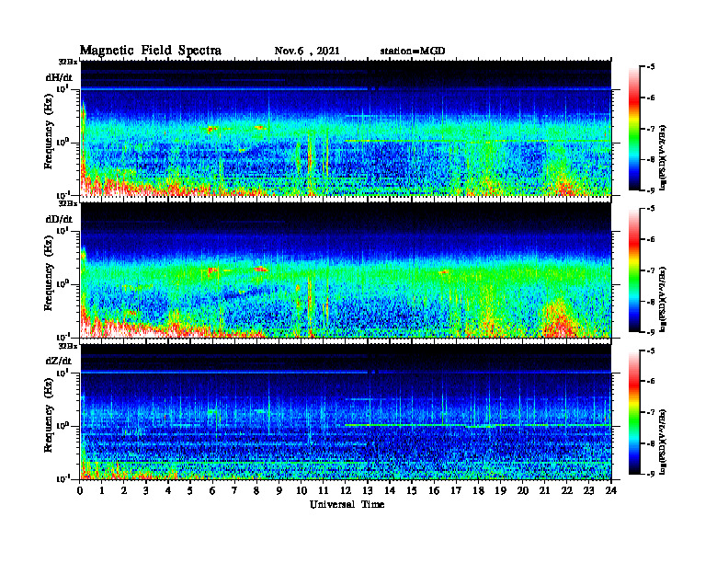Click the "5" hour tick label
This screenshot has height=563, width=728.
(190, 491)
